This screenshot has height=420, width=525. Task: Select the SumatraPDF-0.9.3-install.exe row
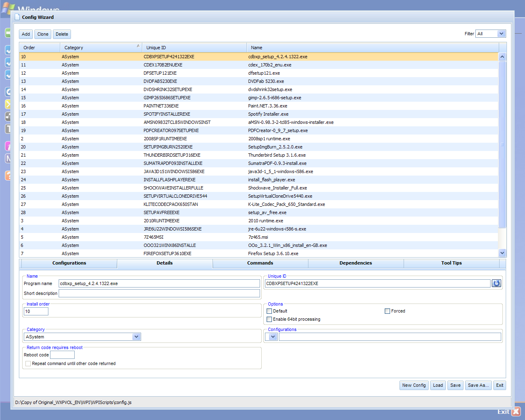[x=259, y=163]
